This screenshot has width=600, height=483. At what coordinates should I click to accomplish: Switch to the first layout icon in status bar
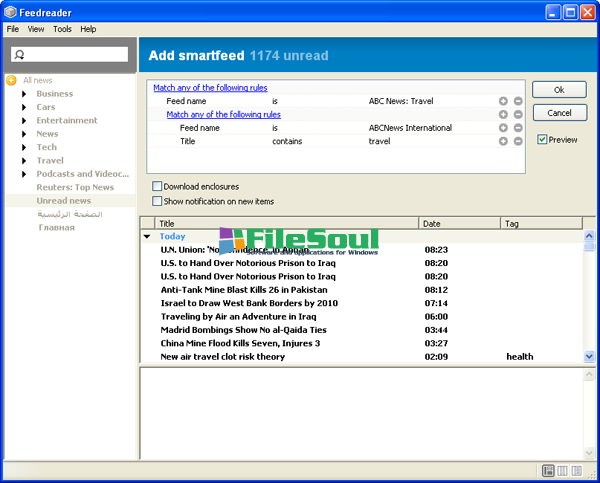(549, 470)
